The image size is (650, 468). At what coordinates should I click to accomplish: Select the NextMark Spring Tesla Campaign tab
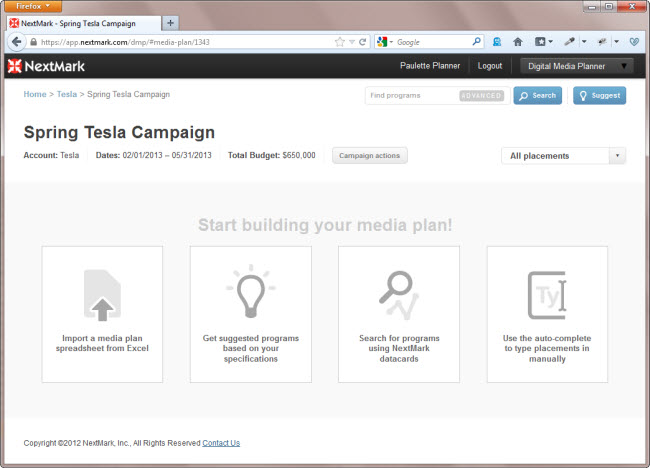click(x=84, y=24)
